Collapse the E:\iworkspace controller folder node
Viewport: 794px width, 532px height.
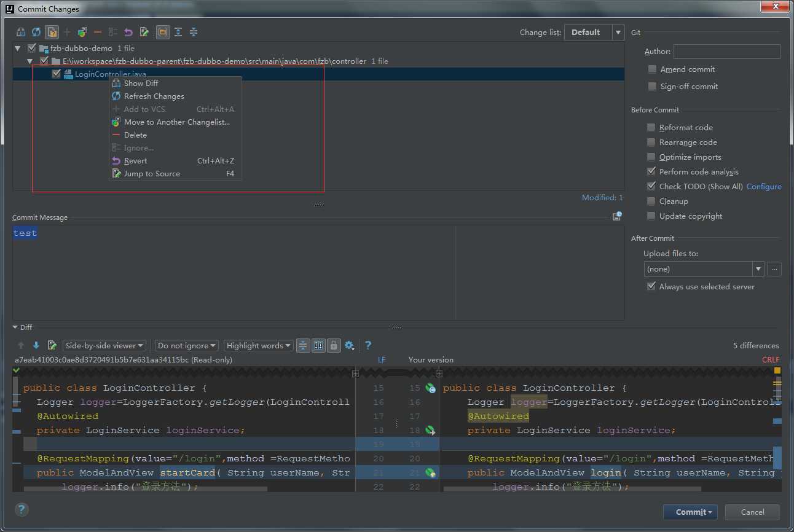tap(29, 61)
